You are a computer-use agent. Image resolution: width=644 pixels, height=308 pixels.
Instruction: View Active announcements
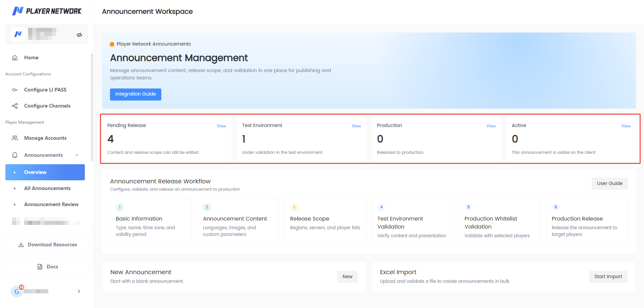[x=626, y=126]
